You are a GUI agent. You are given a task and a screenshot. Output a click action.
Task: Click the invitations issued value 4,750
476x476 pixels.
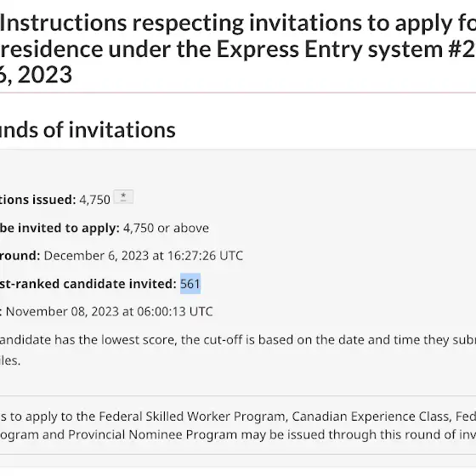(x=94, y=200)
